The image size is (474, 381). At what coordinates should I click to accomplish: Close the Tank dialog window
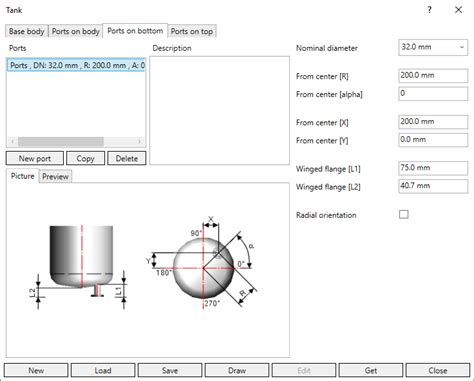point(458,10)
